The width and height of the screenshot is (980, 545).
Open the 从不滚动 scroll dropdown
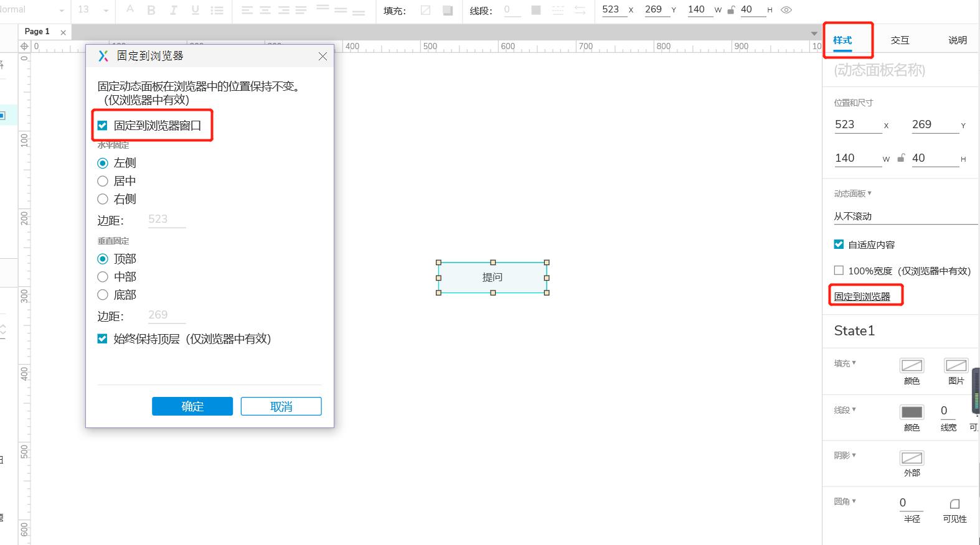(906, 216)
